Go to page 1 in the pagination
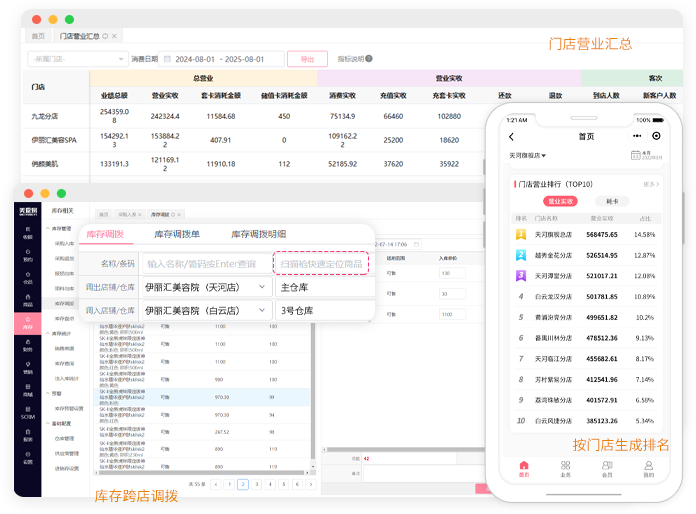Viewport: 696px width, 514px height. pos(229,484)
